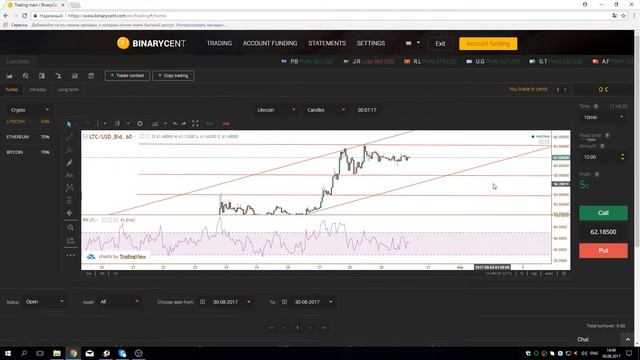Open the STATEMENTS menu
The width and height of the screenshot is (640, 360).
click(327, 43)
